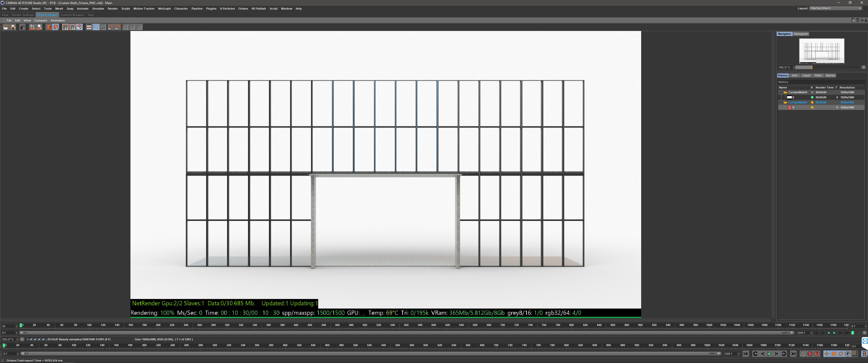Viewport: 868px width, 363px height.
Task: Open the Layout Startup (User) dropdown
Action: click(835, 8)
